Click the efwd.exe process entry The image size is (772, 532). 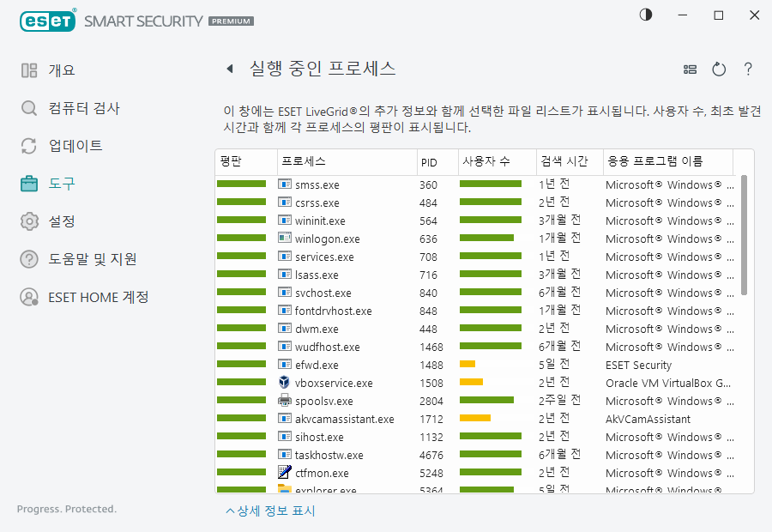[317, 365]
